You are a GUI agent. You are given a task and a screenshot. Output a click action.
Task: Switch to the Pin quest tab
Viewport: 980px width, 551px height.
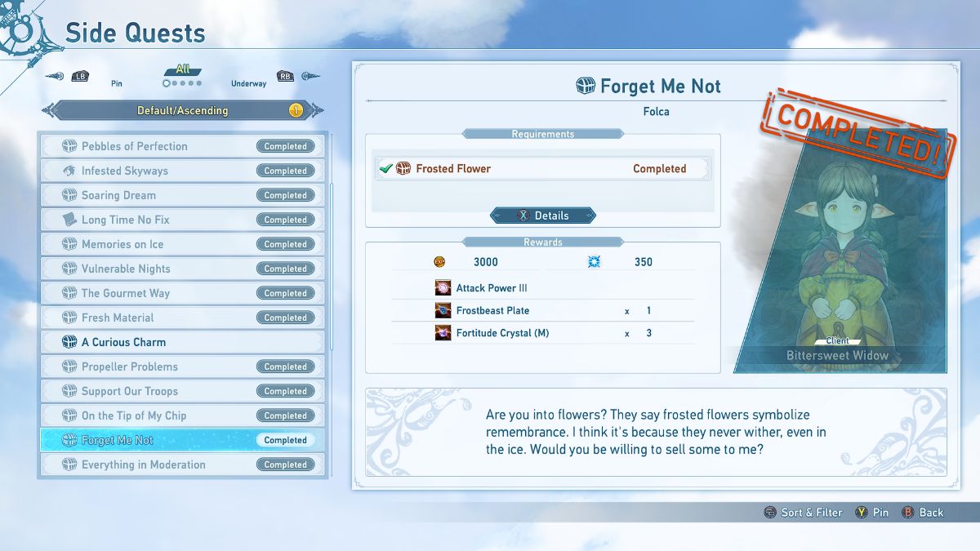117,83
